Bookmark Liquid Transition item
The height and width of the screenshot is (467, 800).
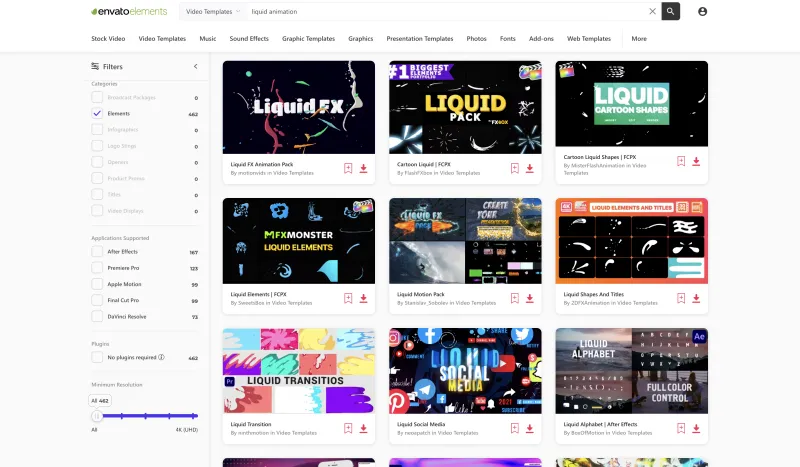(348, 428)
